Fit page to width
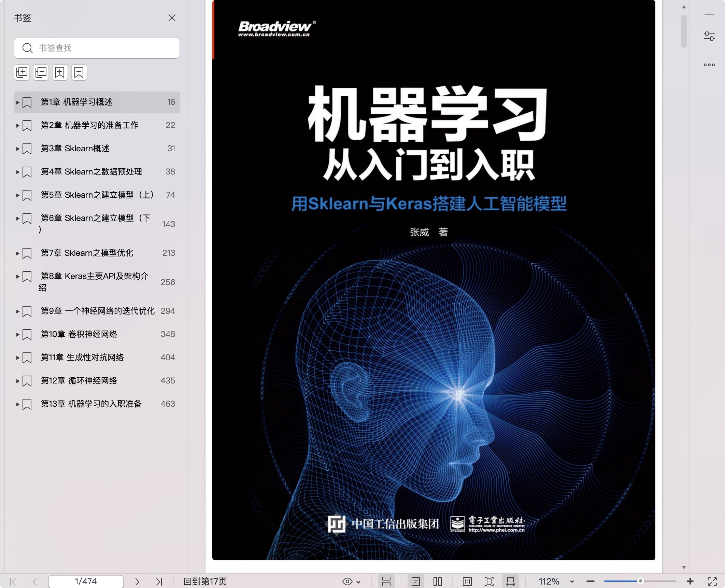 coord(511,581)
